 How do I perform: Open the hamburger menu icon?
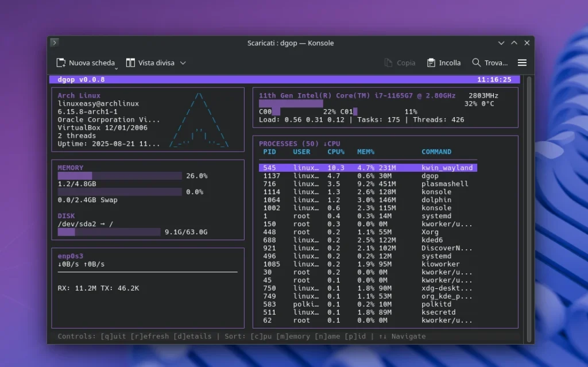(522, 63)
